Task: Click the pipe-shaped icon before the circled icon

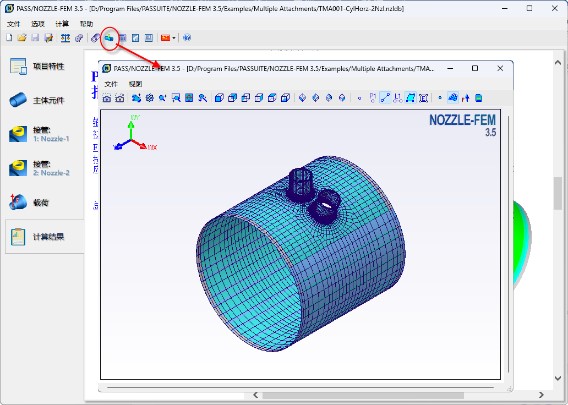Action: tap(95, 38)
